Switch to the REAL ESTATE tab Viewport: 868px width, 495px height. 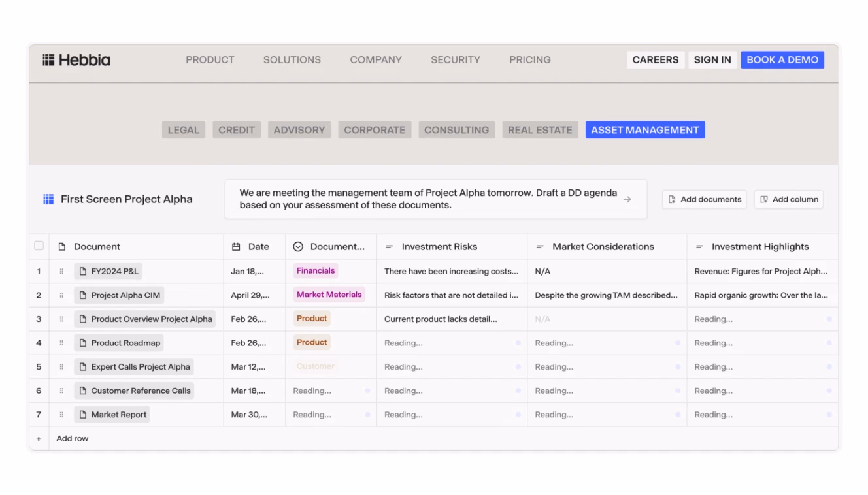pos(540,130)
